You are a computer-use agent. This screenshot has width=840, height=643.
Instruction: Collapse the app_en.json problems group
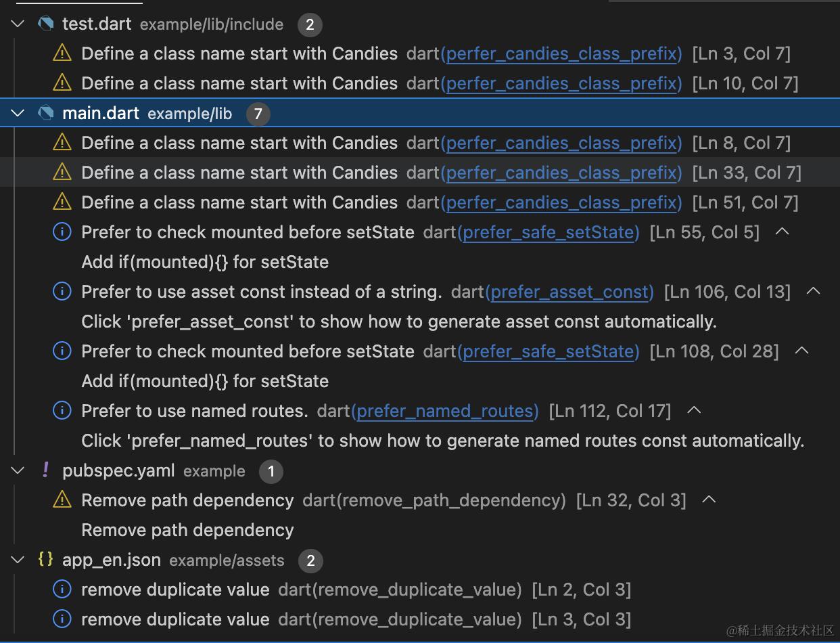18,560
